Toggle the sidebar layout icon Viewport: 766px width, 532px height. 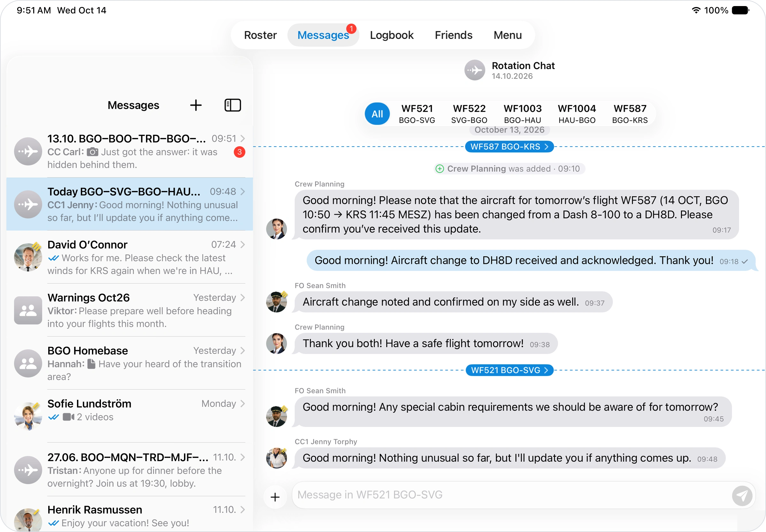click(x=233, y=105)
